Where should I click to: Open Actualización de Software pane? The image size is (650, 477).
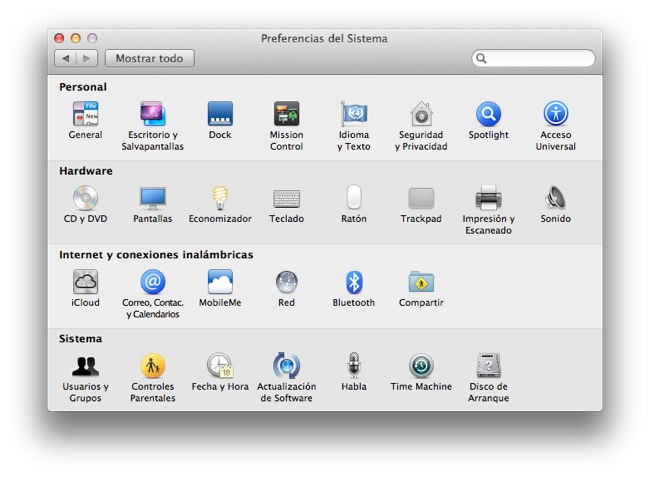tap(287, 366)
